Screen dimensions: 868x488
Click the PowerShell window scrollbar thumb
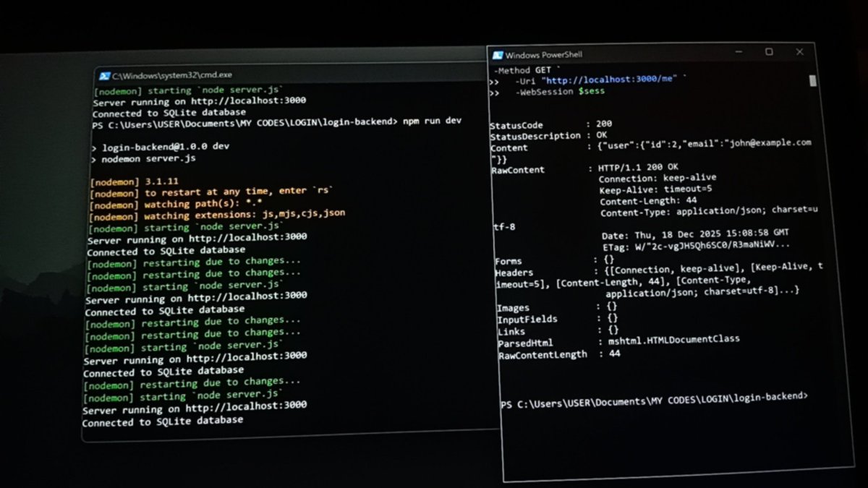pyautogui.click(x=813, y=80)
